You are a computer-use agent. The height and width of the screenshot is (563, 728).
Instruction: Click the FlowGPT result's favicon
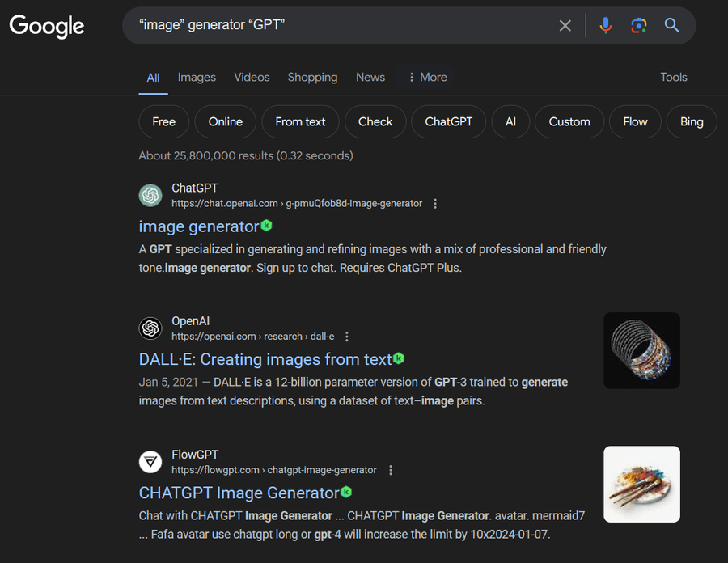click(150, 462)
